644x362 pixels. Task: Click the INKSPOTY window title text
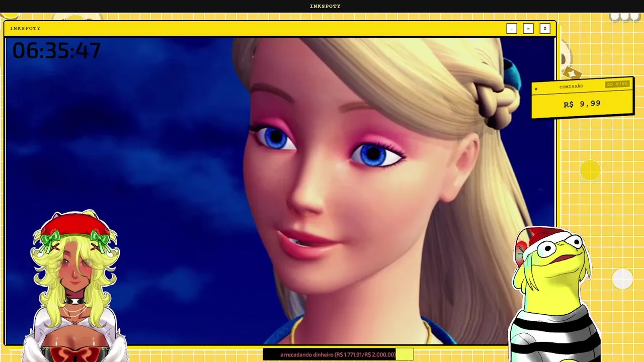[25, 28]
